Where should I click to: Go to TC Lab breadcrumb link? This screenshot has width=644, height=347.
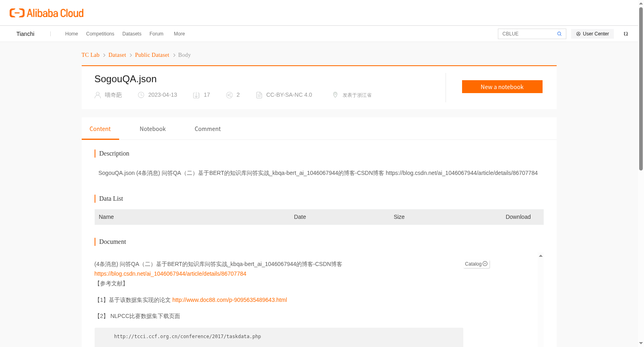click(x=91, y=55)
